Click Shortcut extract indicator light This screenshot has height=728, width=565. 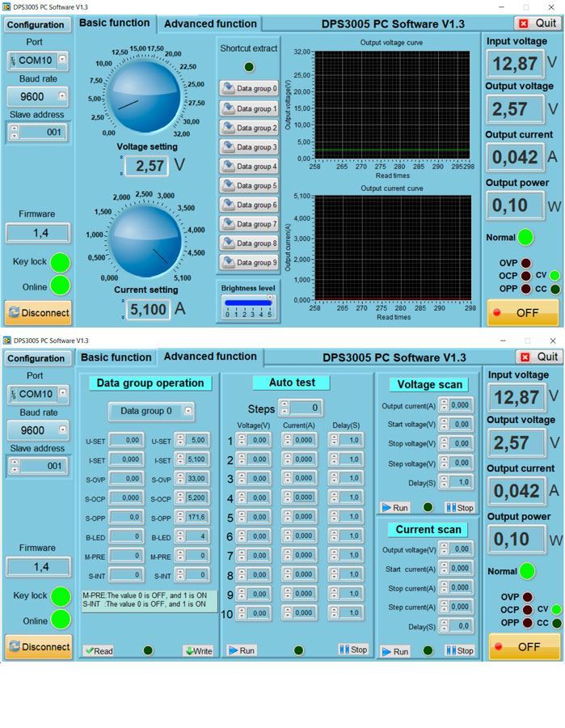(249, 67)
